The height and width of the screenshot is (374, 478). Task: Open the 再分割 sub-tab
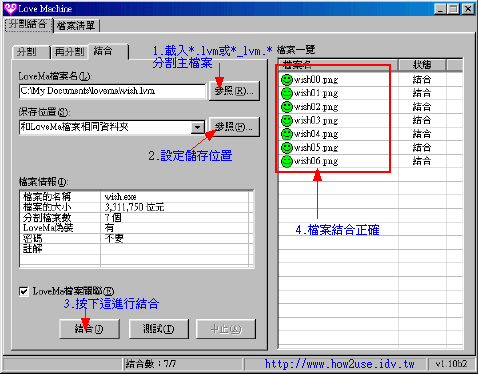[x=69, y=52]
